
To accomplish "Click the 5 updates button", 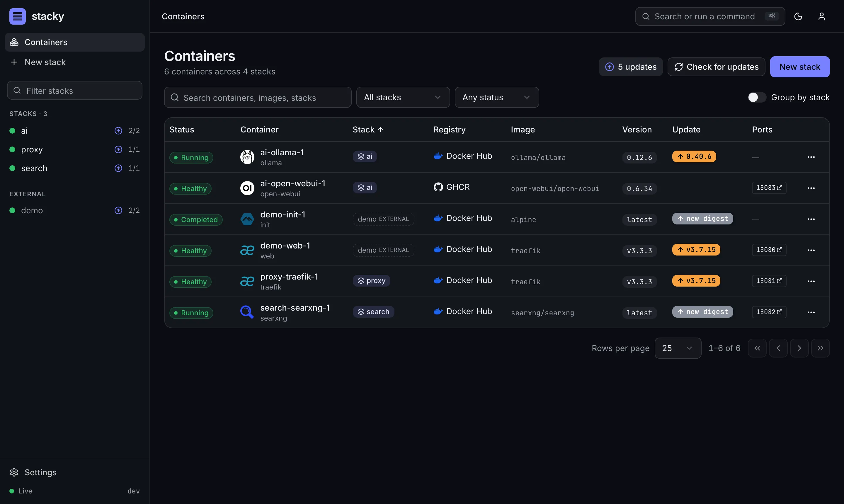I will (630, 67).
